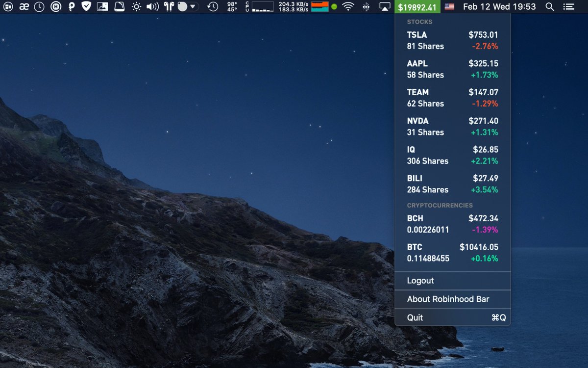Click the picture/image menu bar icon

102,7
